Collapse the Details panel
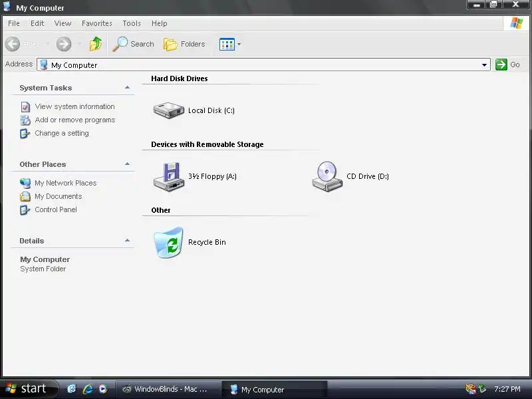The image size is (532, 399). [x=127, y=240]
